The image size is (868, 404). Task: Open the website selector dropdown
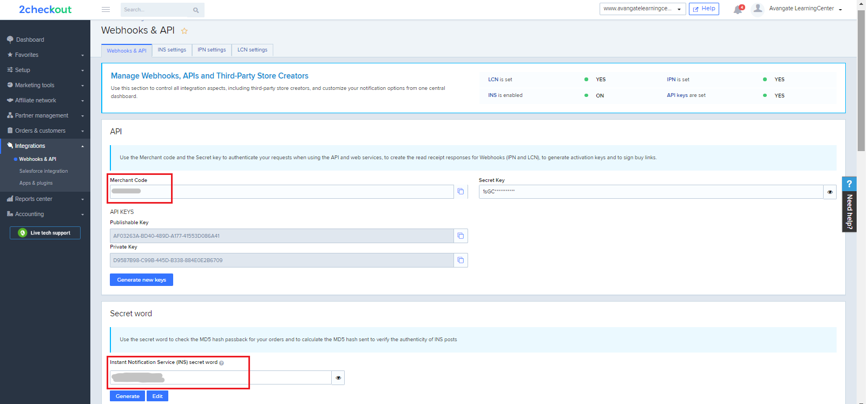click(x=642, y=9)
